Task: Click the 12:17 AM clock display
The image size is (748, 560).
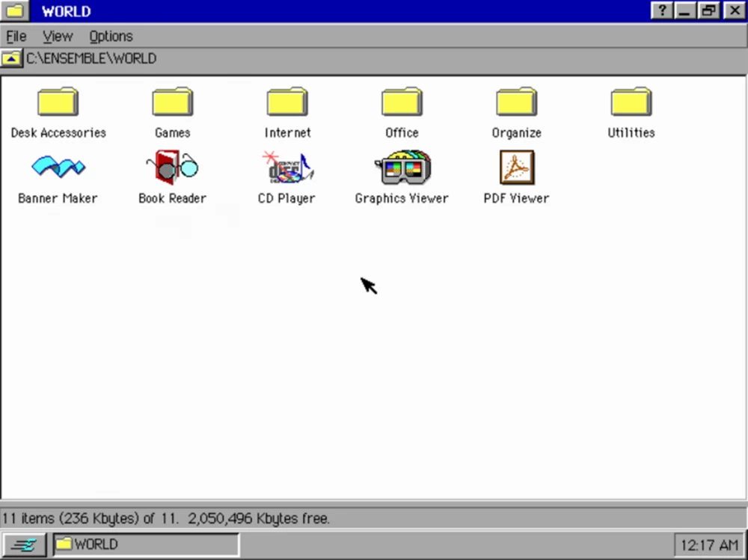Action: (709, 544)
